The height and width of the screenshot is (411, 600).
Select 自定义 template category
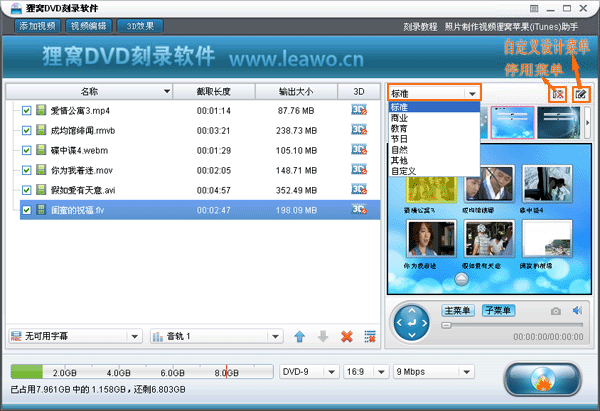(x=434, y=171)
